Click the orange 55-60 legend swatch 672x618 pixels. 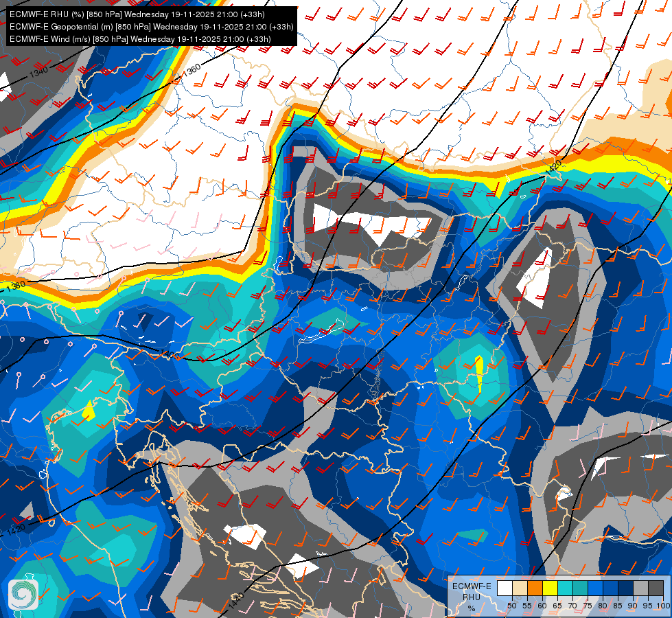535,588
